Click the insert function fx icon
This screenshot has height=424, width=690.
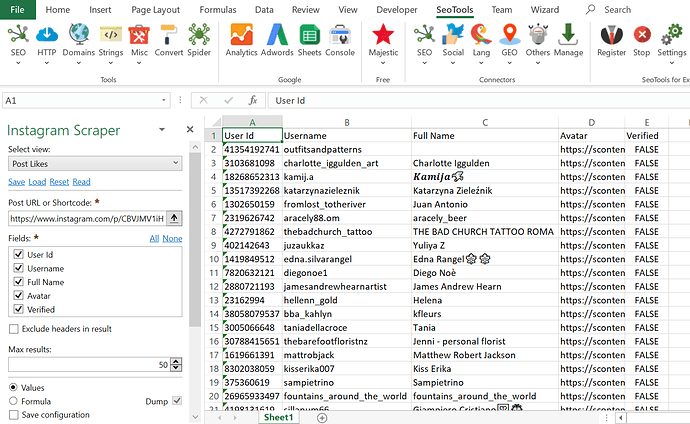(253, 100)
